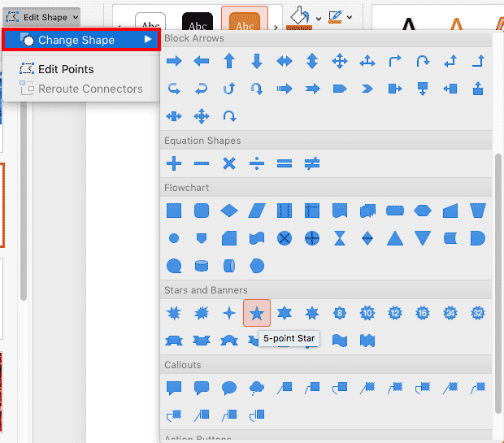The width and height of the screenshot is (504, 443).
Task: Choose the oval speech bubble callout
Action: tap(229, 388)
